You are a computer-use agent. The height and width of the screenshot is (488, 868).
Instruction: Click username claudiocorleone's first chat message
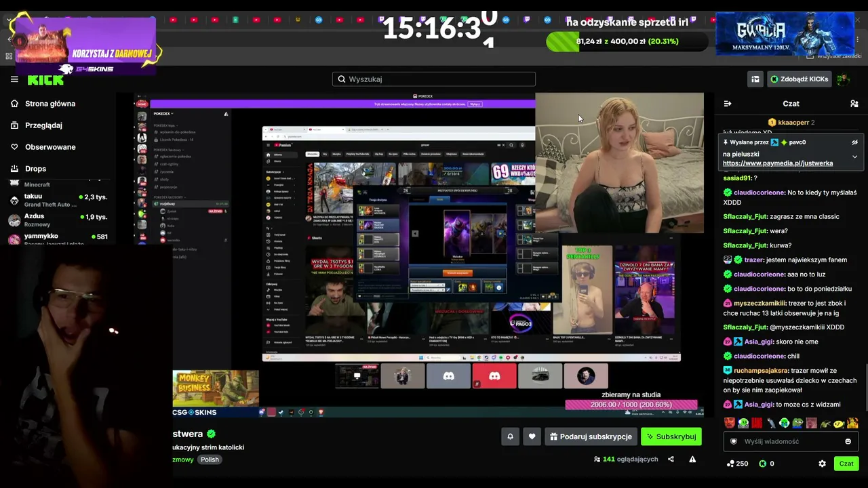point(759,192)
